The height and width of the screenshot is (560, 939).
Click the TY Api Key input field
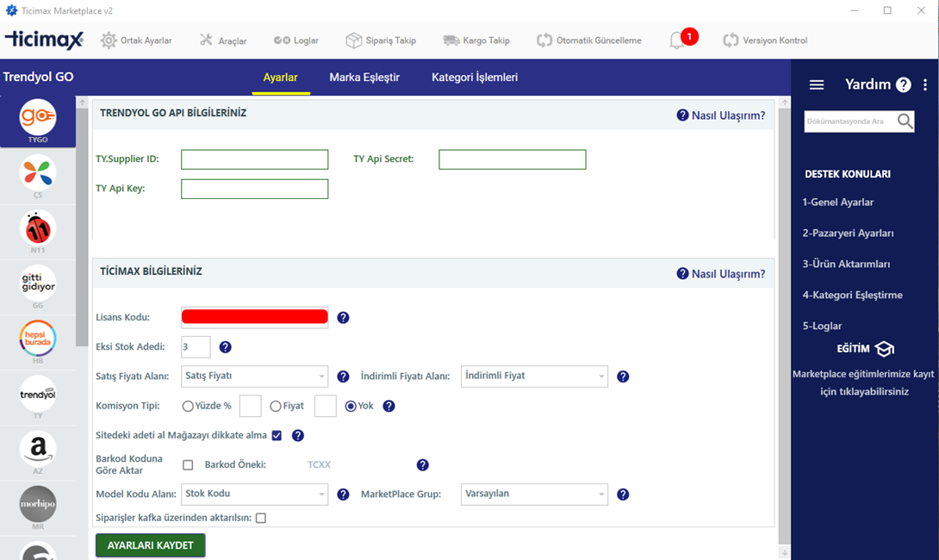pyautogui.click(x=254, y=189)
